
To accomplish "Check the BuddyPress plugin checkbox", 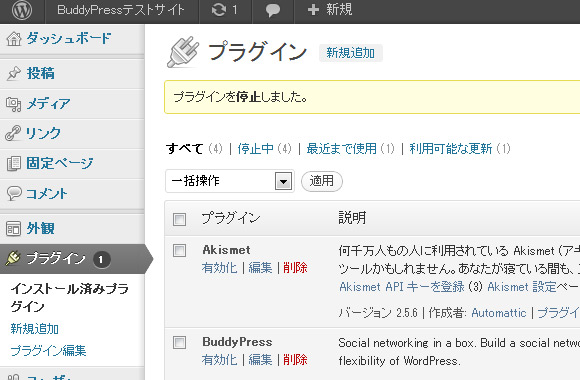I will coord(179,342).
